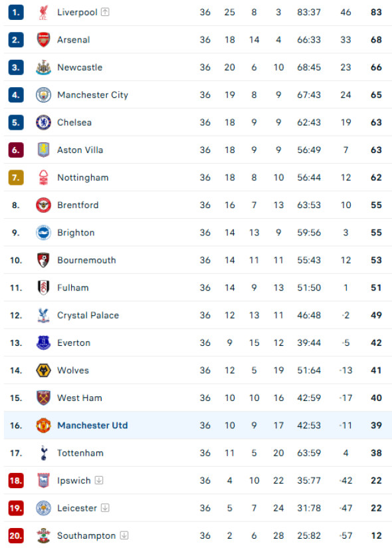Click the Liverpool club crest
This screenshot has height=548, width=392.
43,12
